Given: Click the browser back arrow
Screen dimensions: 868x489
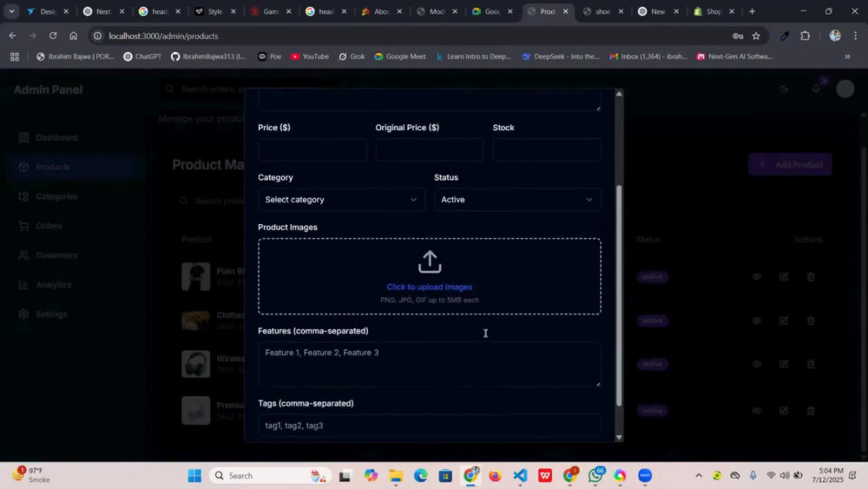Looking at the screenshot, I should [x=12, y=36].
